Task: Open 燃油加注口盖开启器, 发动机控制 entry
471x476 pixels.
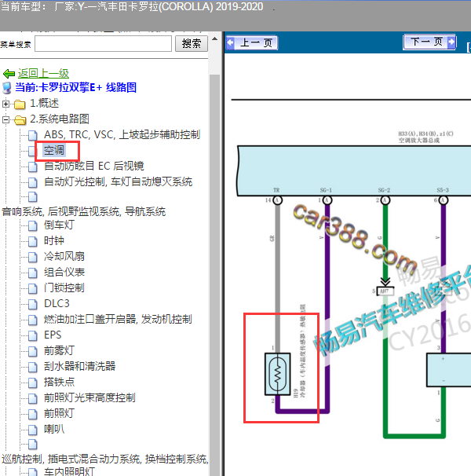Action: [118, 320]
